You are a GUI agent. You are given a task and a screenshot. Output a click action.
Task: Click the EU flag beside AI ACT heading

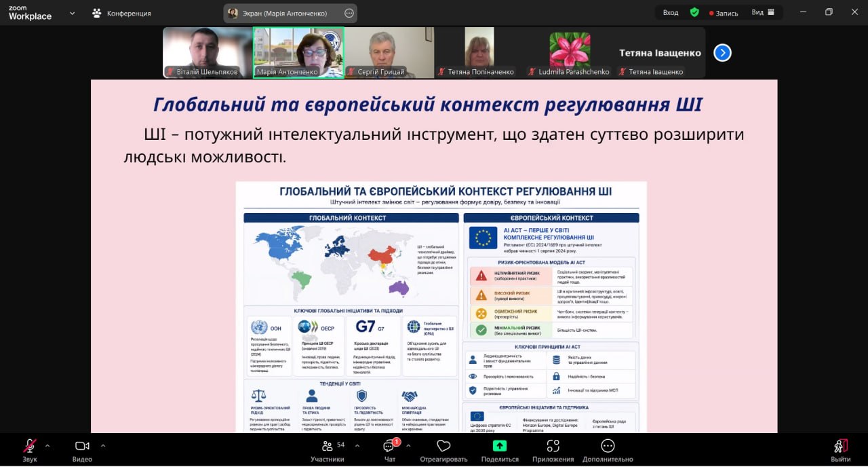pos(484,237)
